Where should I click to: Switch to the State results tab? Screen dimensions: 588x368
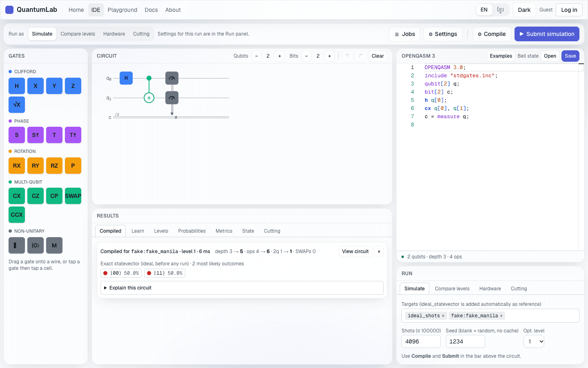[x=248, y=231]
